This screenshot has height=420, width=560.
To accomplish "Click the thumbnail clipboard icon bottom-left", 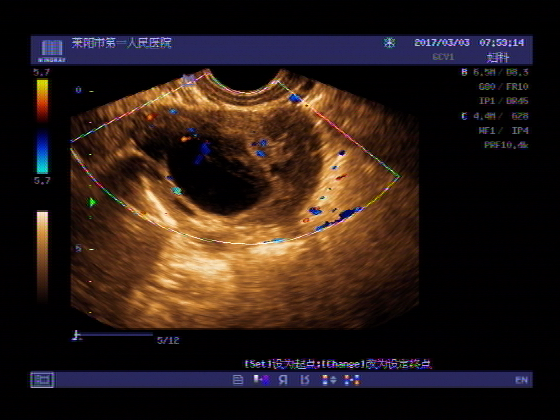I will coord(42,380).
